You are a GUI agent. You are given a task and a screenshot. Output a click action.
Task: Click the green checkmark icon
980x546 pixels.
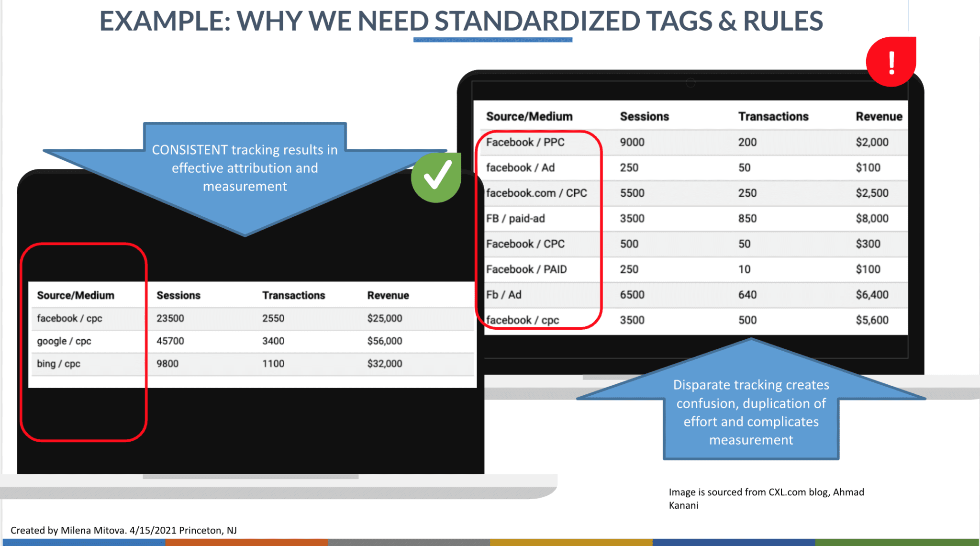pos(436,178)
